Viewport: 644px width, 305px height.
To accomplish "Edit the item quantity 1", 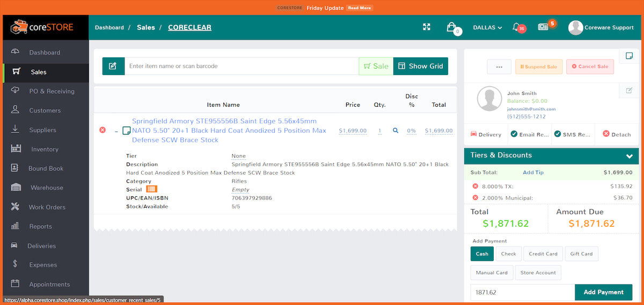I will pos(380,131).
